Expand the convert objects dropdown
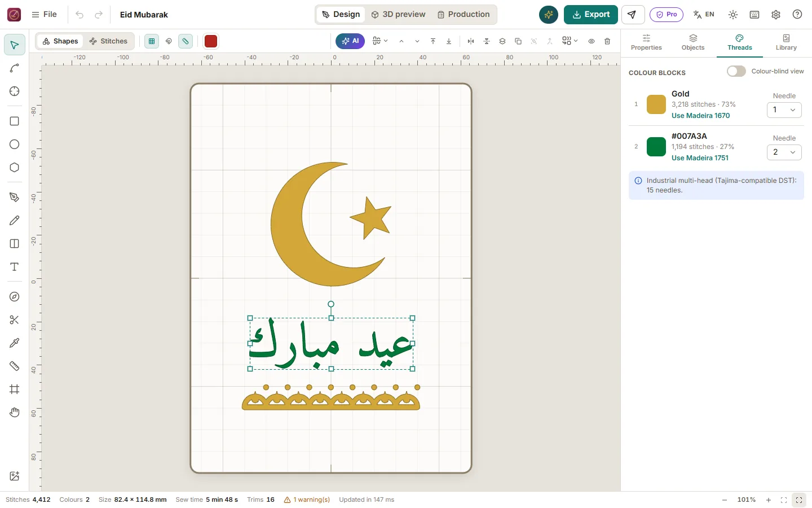The height and width of the screenshot is (508, 812). (570, 41)
